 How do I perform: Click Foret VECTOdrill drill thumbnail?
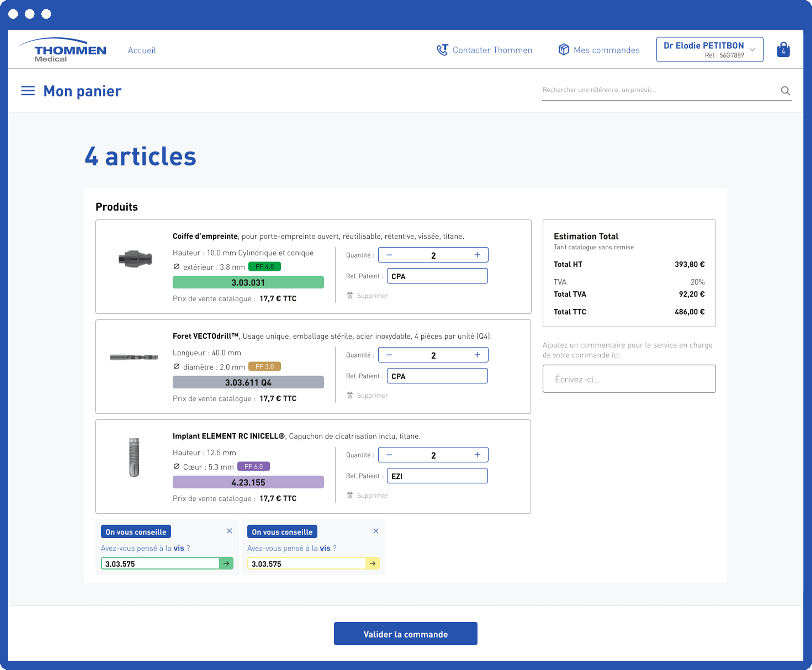point(134,357)
